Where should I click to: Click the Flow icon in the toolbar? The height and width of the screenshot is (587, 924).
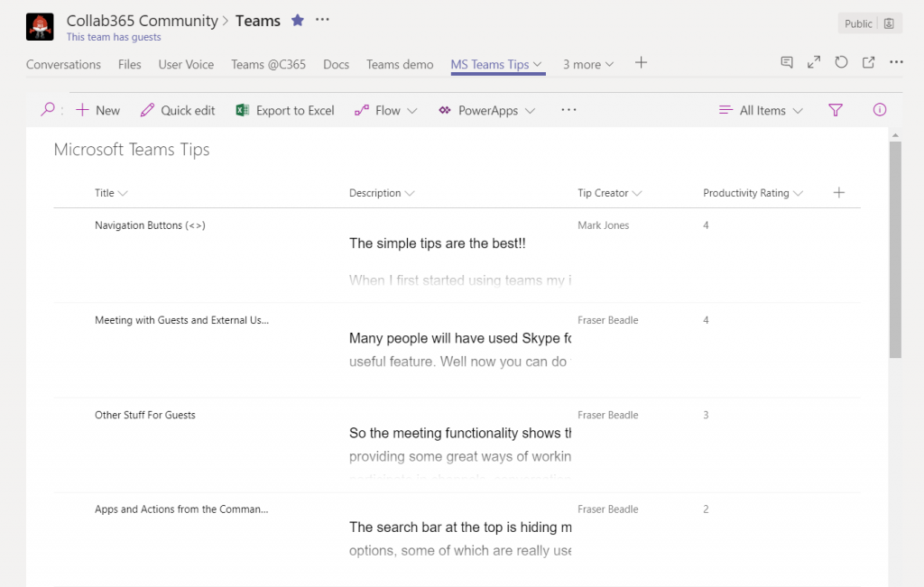tap(361, 110)
